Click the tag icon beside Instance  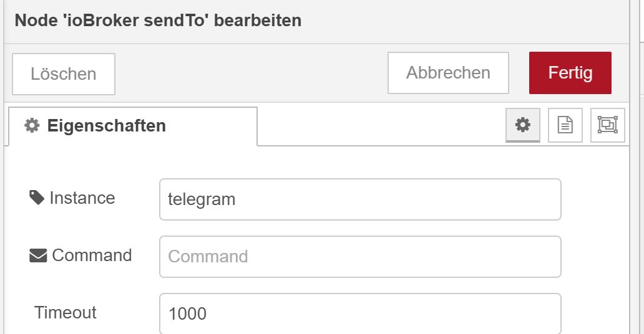[37, 198]
